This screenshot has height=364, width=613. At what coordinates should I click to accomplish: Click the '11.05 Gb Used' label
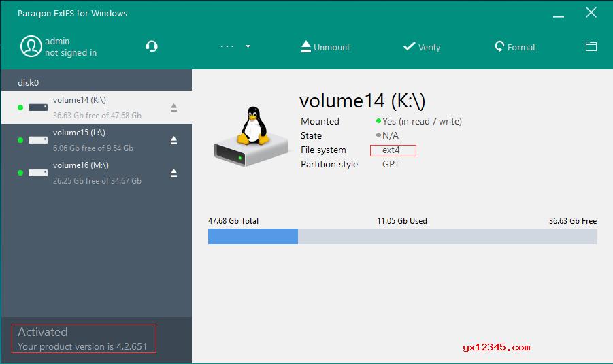[402, 221]
